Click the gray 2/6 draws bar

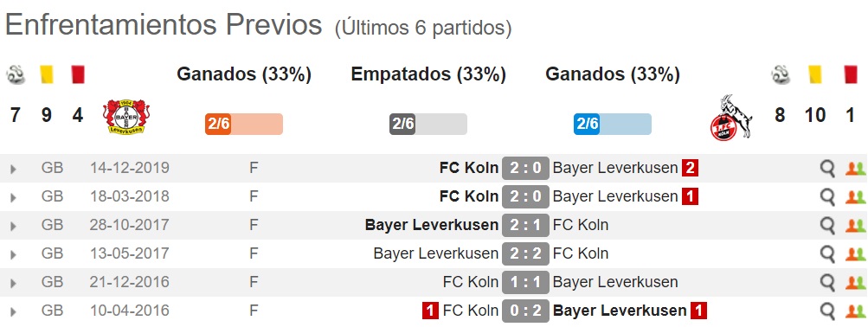pyautogui.click(x=428, y=124)
